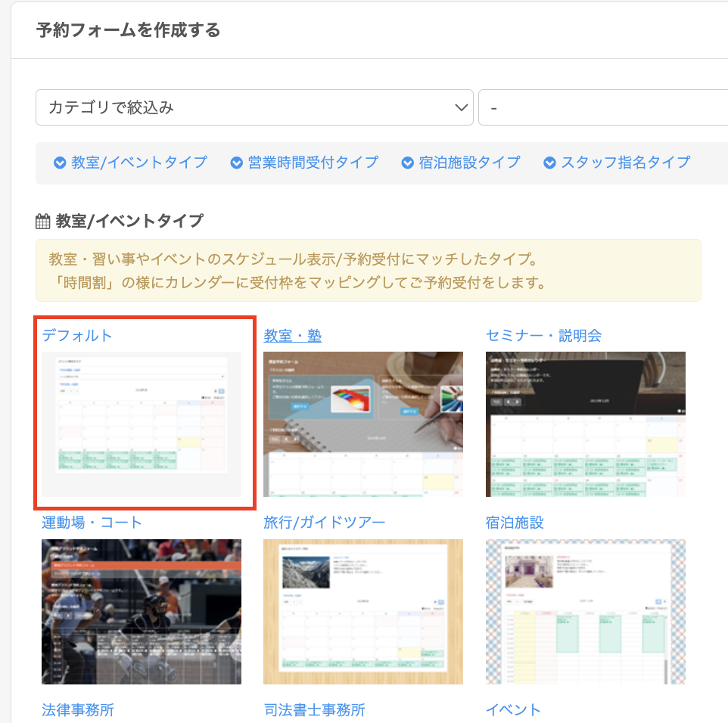Image resolution: width=728 pixels, height=723 pixels.
Task: Choose the デフォルト calendar thumbnail
Action: [142, 424]
